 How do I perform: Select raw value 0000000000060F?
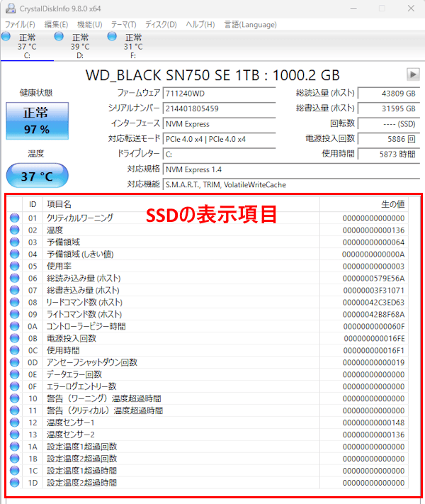tap(373, 327)
